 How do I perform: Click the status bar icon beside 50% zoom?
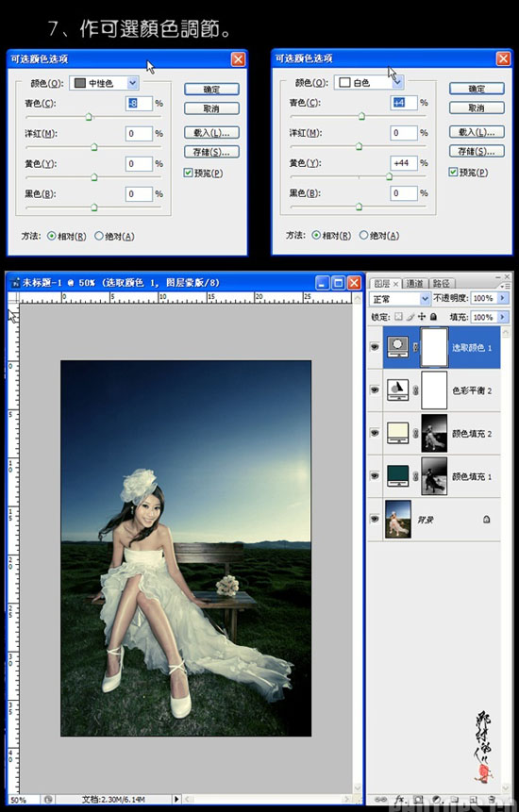click(x=47, y=800)
